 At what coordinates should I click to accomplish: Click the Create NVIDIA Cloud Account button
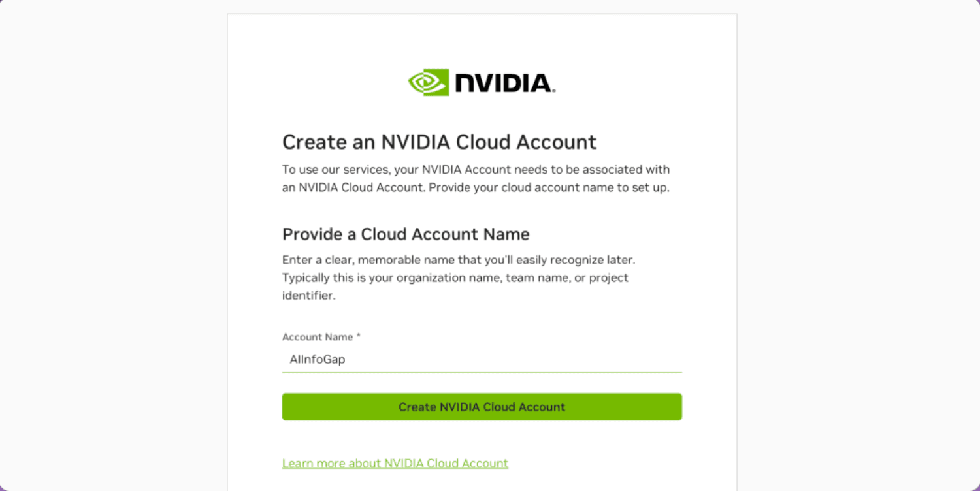482,407
